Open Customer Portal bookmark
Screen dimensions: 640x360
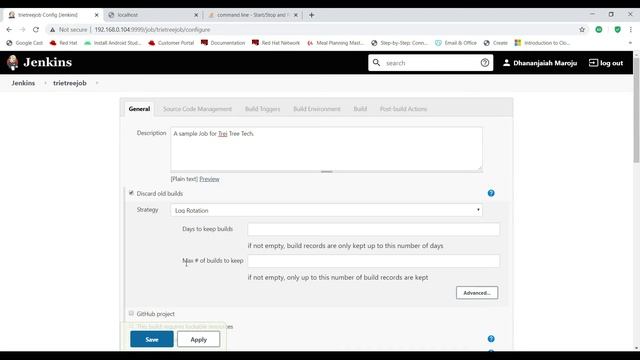[x=171, y=43]
